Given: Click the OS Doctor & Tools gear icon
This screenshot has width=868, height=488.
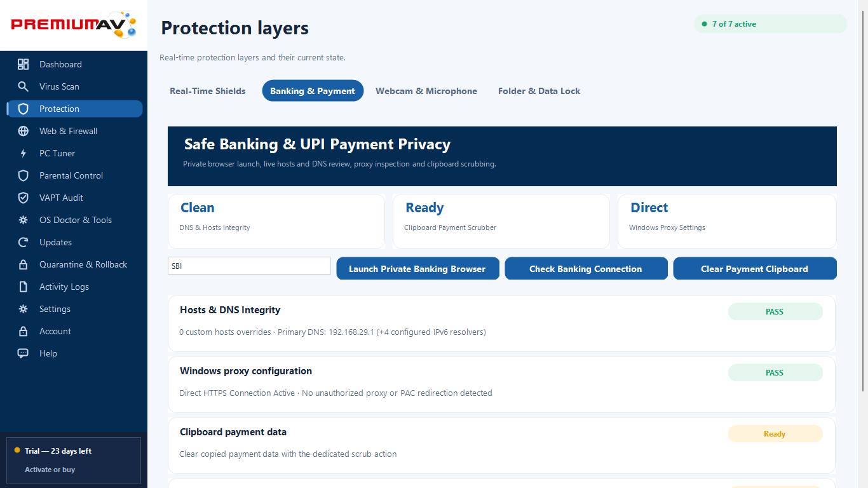Looking at the screenshot, I should tap(24, 220).
